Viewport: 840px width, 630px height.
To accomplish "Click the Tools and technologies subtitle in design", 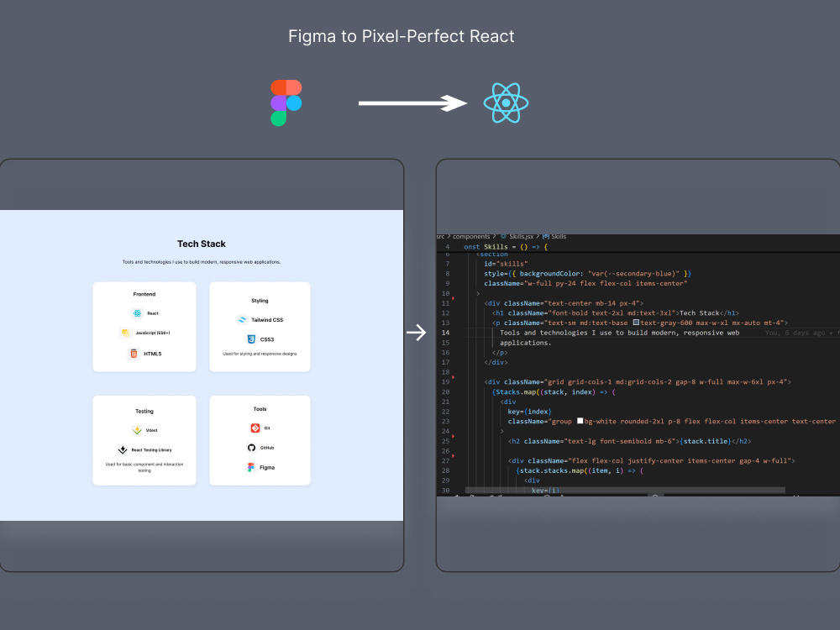I will coord(202,262).
